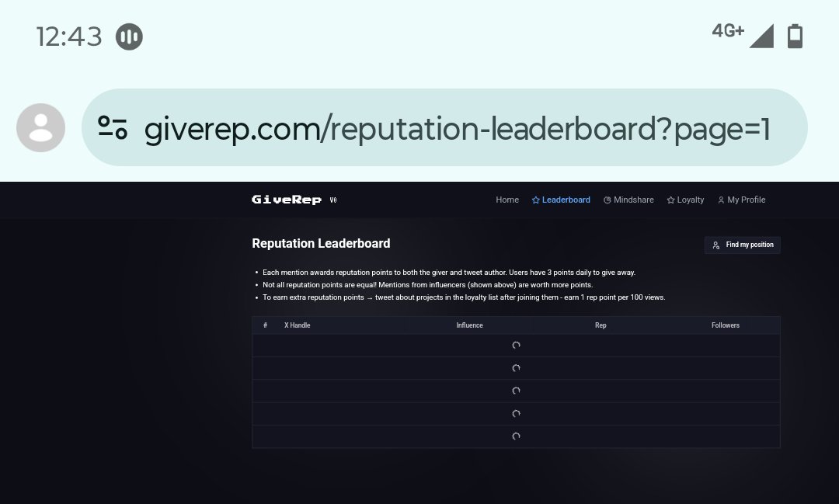Image resolution: width=839 pixels, height=504 pixels.
Task: Open the Loyalty nav item
Action: [x=685, y=200]
